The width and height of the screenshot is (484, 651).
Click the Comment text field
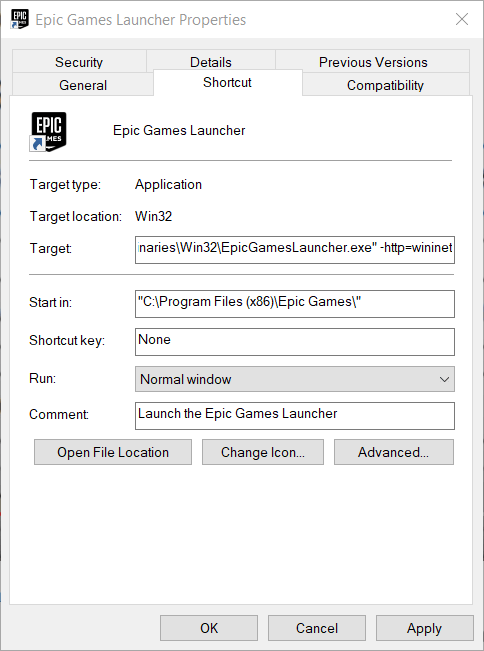pos(295,416)
